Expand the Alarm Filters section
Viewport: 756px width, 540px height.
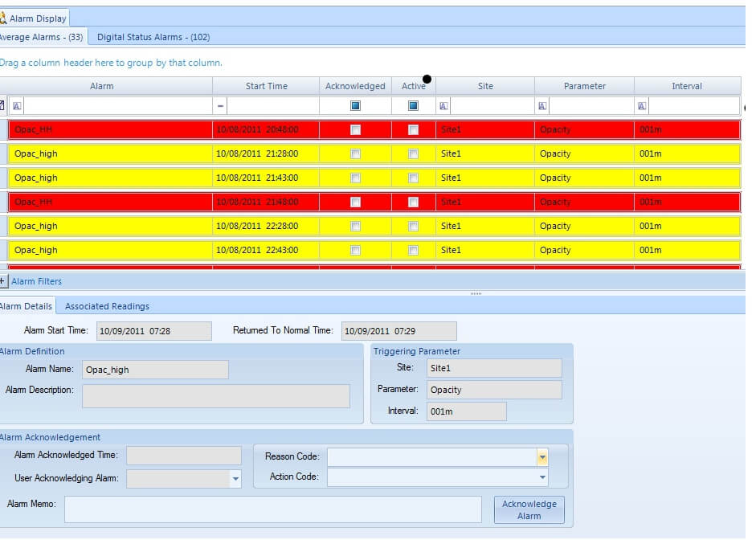pyautogui.click(x=2, y=281)
